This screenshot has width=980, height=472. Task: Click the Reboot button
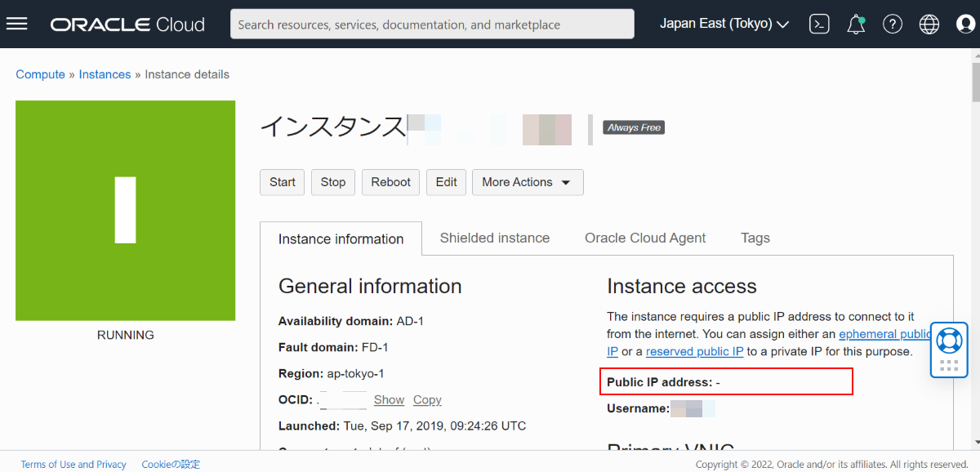pyautogui.click(x=391, y=182)
